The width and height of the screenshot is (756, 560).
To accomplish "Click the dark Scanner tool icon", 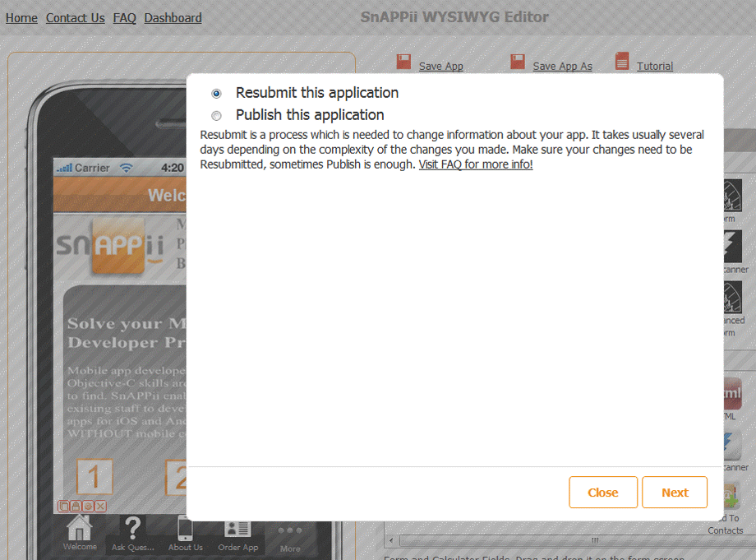I will (x=733, y=247).
